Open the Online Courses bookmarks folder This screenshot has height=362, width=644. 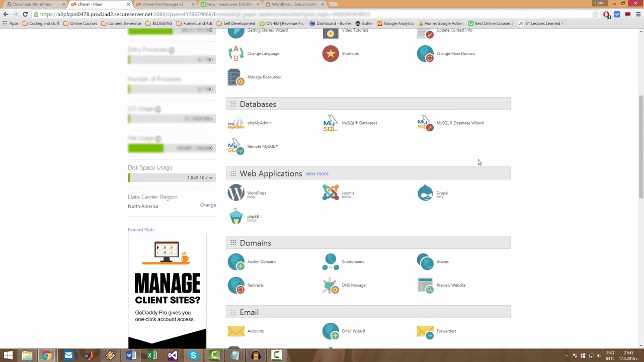point(80,23)
